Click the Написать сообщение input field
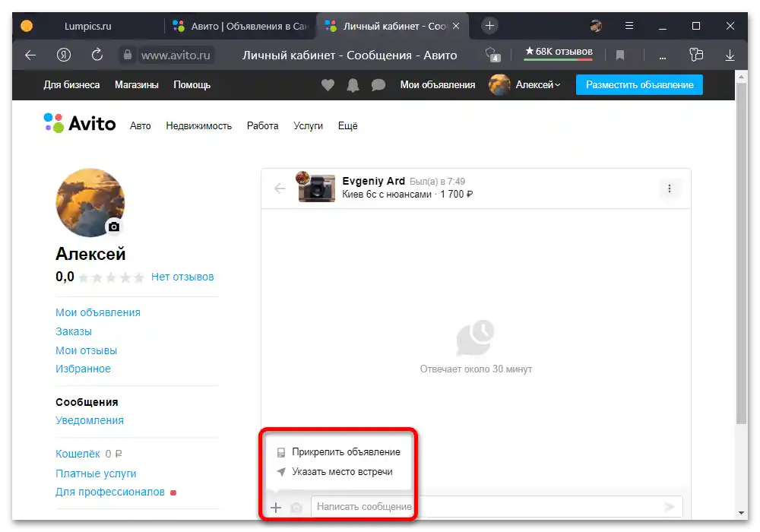Image resolution: width=760 pixels, height=532 pixels. pos(496,507)
